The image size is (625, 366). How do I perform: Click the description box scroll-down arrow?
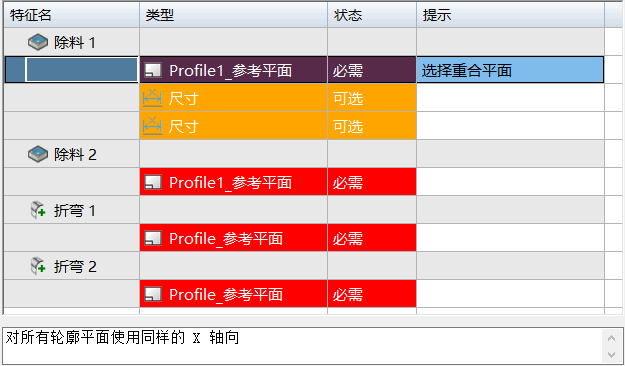pos(611,354)
